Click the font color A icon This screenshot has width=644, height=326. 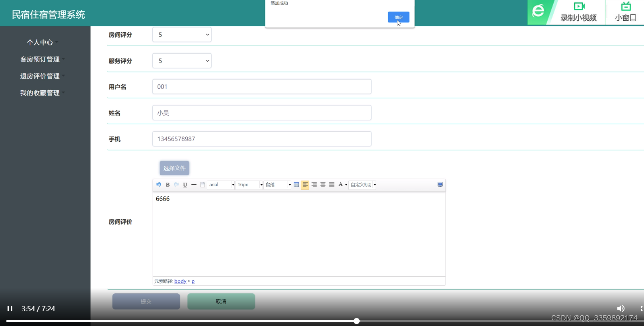point(340,185)
